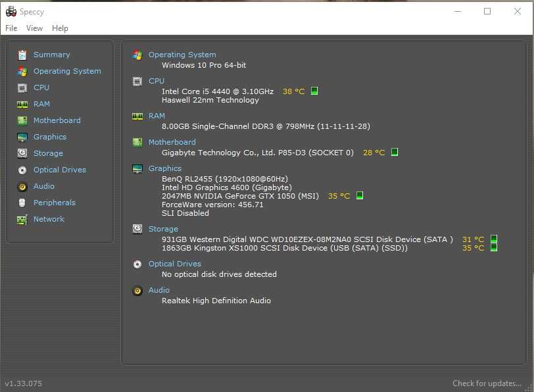Viewport: 534px width, 392px height.
Task: Click the CPU chip icon in sidebar
Action: click(x=22, y=88)
